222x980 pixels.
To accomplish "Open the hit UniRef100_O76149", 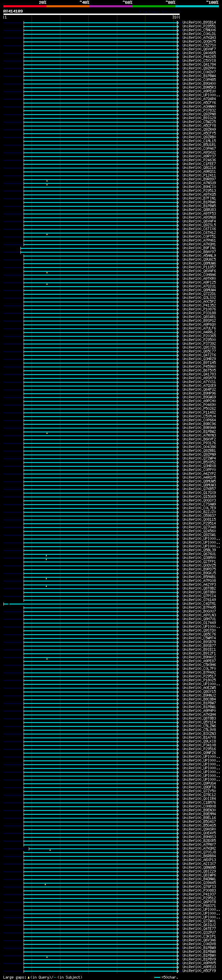I will (199, 600).
